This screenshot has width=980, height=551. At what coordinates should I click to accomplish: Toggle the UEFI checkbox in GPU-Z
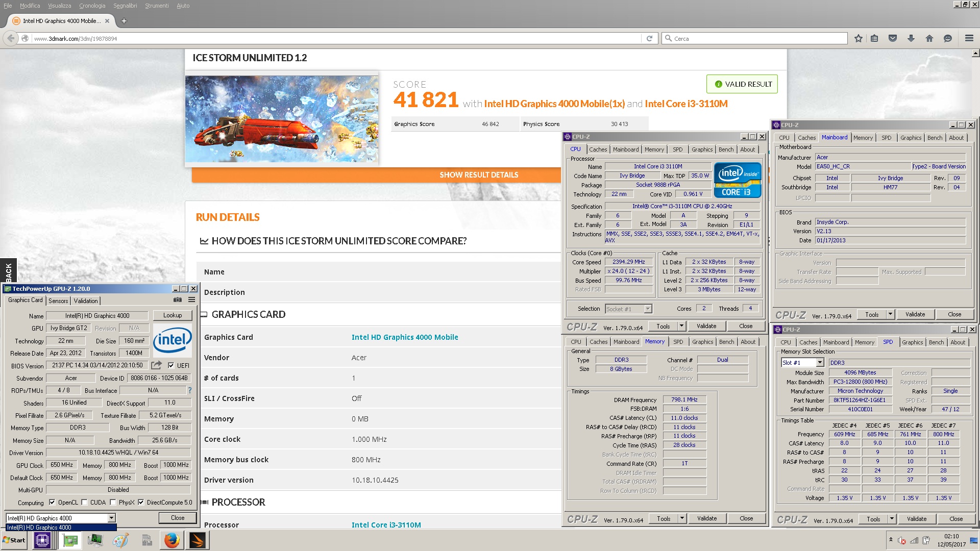click(x=171, y=365)
